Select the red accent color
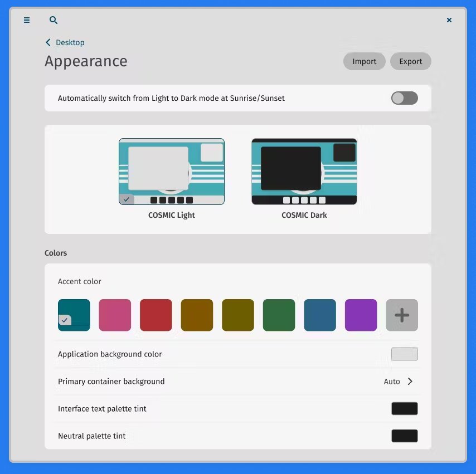 click(x=156, y=315)
